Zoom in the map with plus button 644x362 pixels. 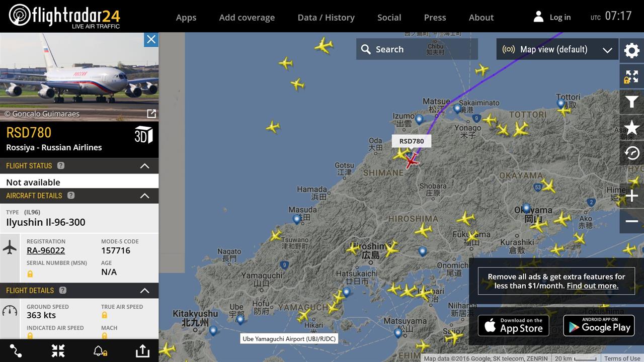(631, 196)
